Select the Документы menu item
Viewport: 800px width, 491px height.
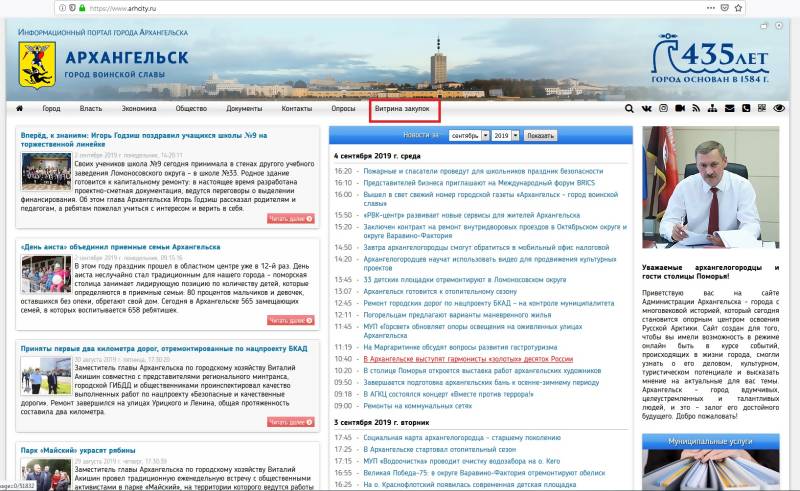click(244, 108)
